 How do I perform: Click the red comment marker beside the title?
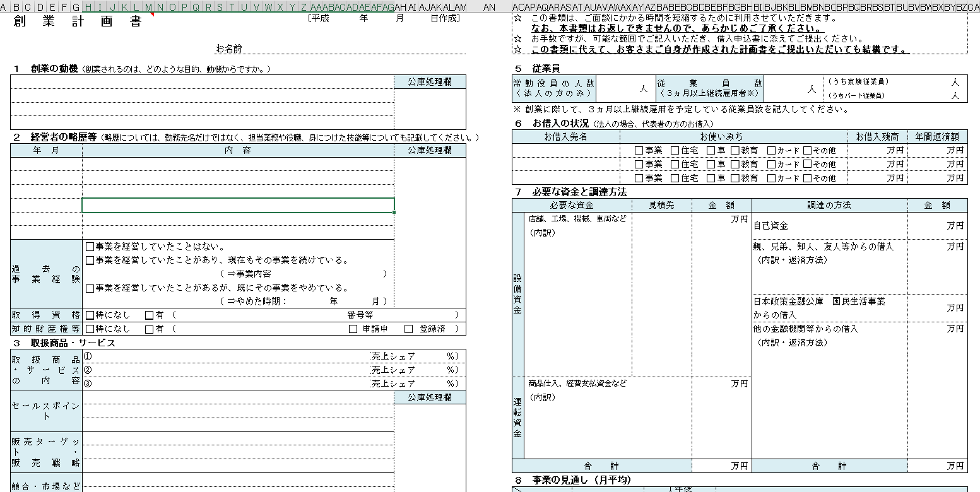coord(151,16)
